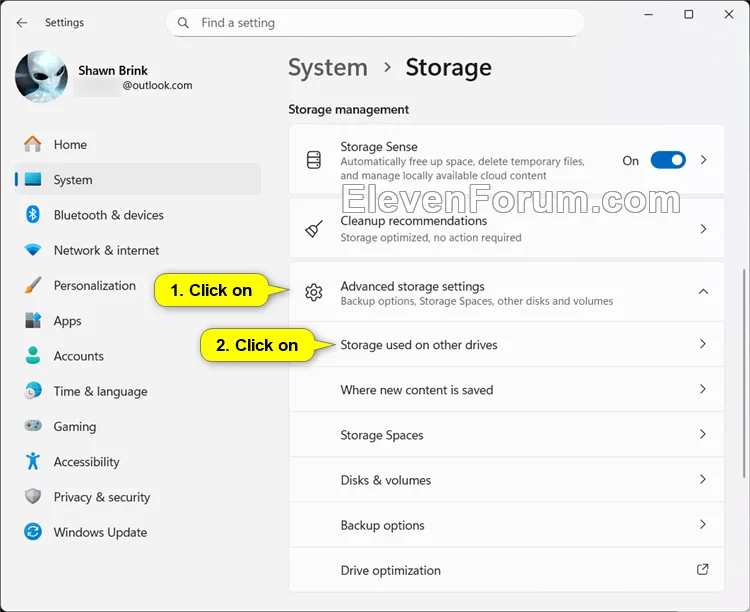
Task: Click the Privacy shield icon
Action: pos(33,496)
